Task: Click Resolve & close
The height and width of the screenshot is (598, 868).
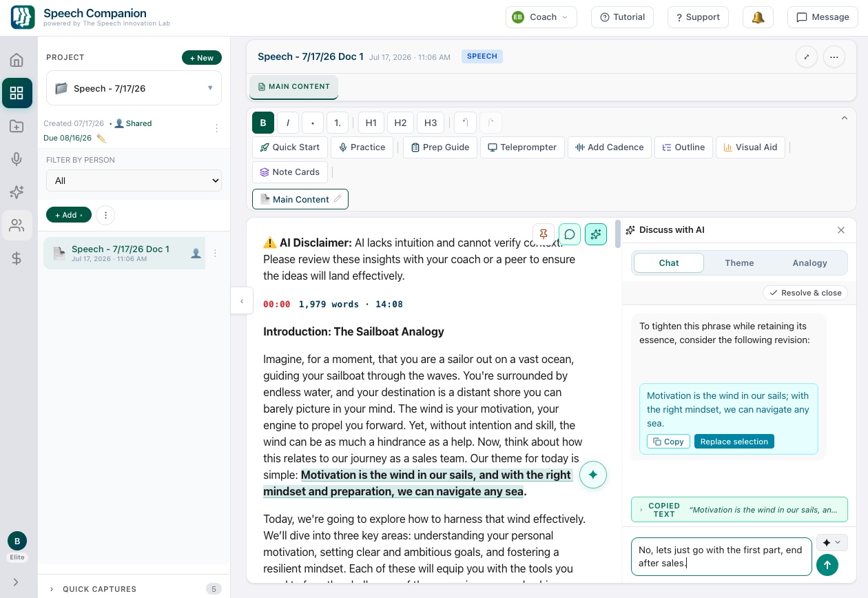Action: pos(805,293)
